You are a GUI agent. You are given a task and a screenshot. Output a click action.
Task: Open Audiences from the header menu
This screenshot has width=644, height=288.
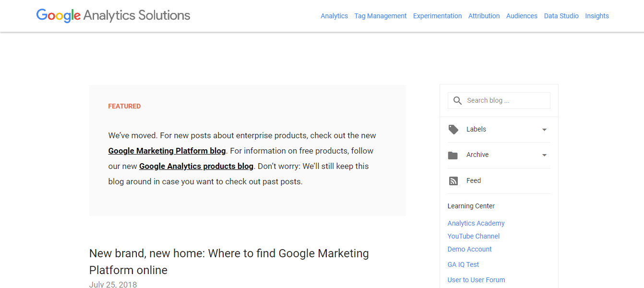pos(522,16)
